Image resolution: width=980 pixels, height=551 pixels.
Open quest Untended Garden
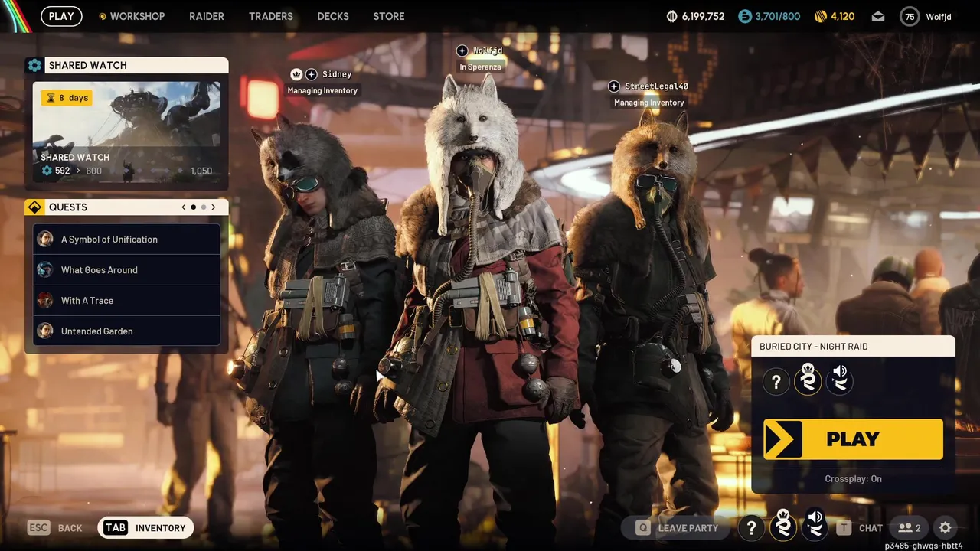pos(126,331)
